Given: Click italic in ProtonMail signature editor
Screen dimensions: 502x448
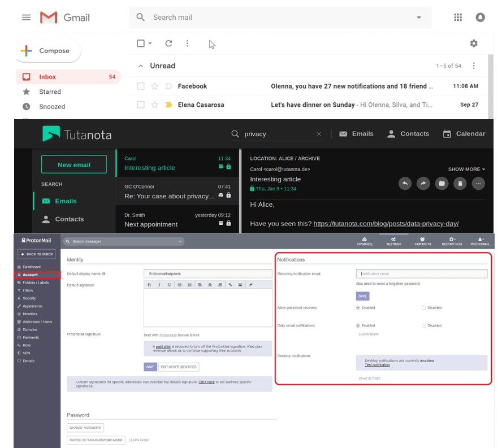Looking at the screenshot, I should [159, 285].
